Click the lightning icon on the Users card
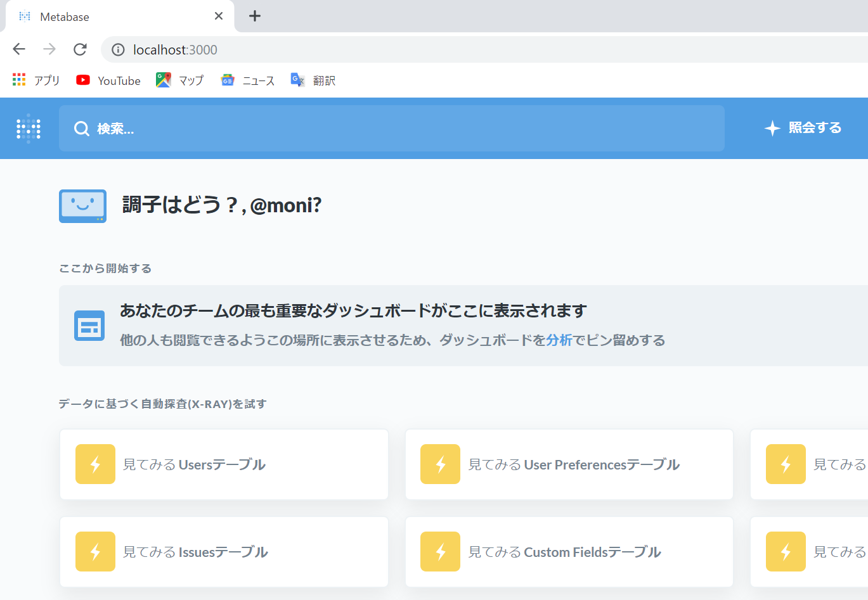 tap(95, 464)
